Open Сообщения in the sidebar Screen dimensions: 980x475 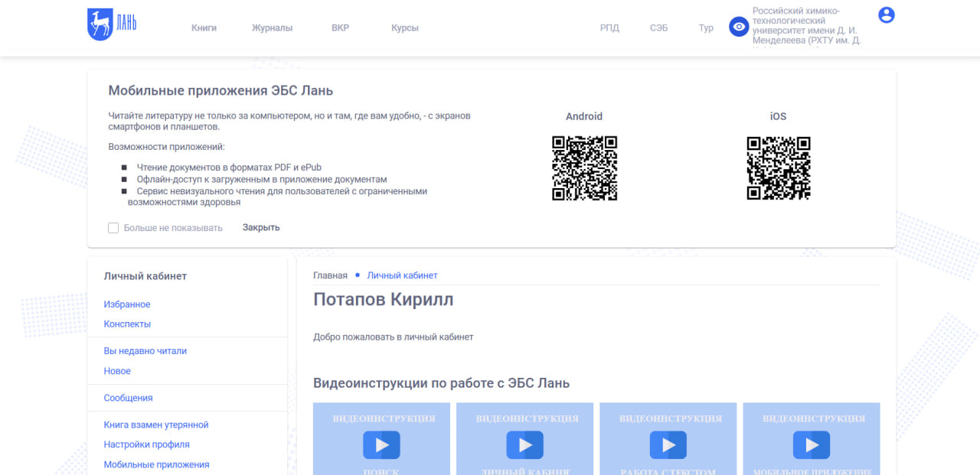(129, 398)
